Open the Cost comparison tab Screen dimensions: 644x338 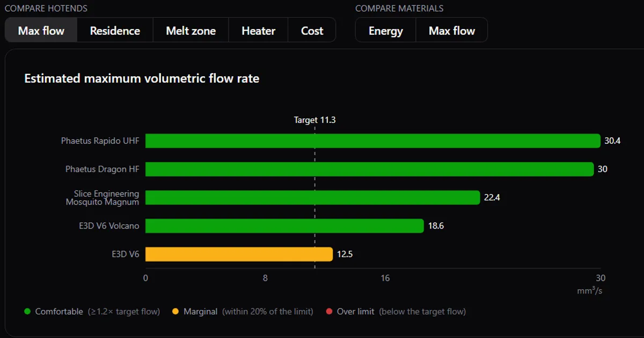pyautogui.click(x=312, y=30)
